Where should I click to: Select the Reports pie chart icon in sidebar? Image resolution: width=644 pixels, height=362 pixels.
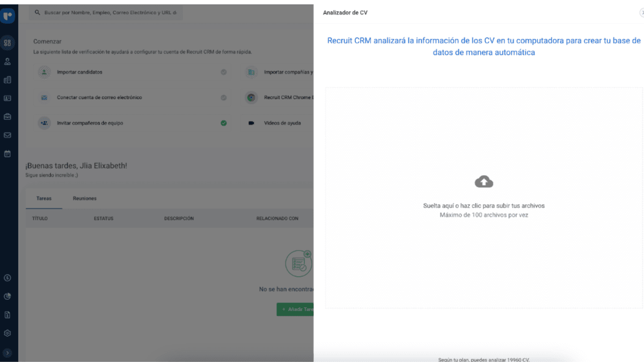[x=7, y=296]
